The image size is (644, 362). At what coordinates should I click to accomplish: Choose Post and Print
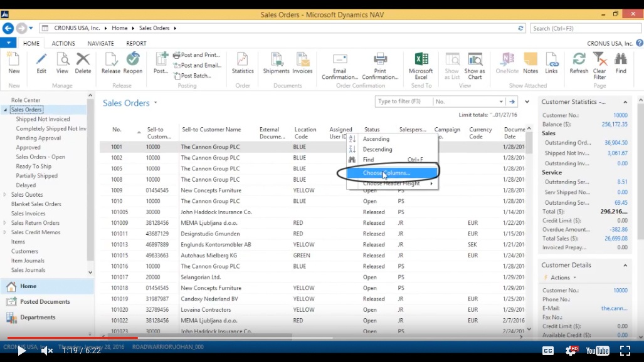click(197, 55)
